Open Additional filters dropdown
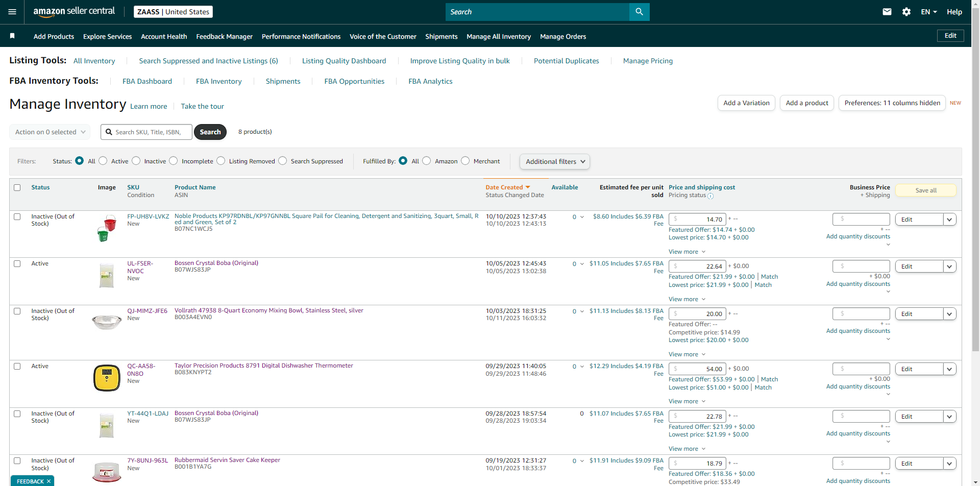 [x=555, y=161]
